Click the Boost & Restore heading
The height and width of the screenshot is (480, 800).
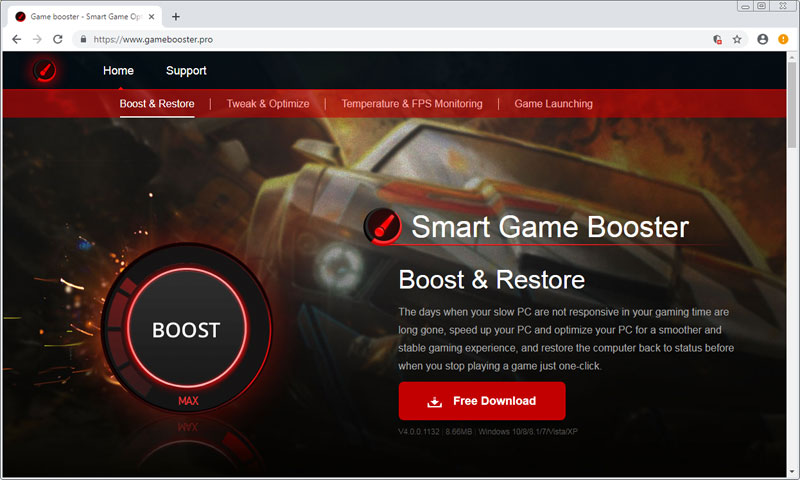point(492,280)
